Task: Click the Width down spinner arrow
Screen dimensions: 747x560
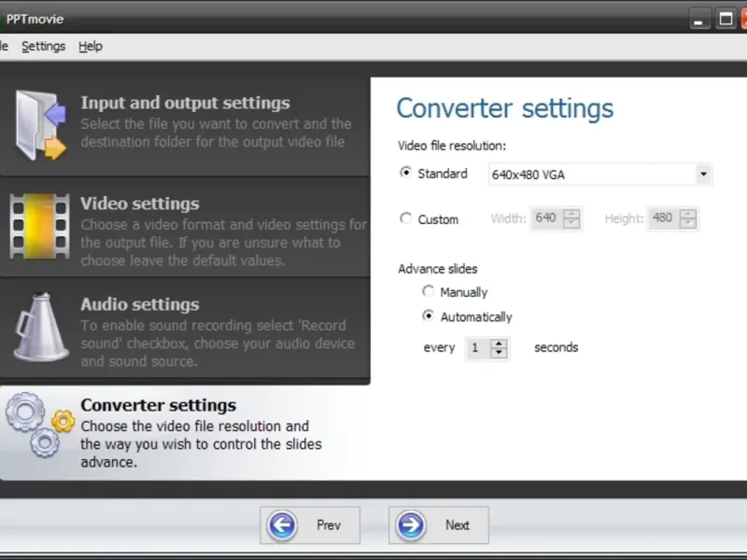Action: [571, 224]
